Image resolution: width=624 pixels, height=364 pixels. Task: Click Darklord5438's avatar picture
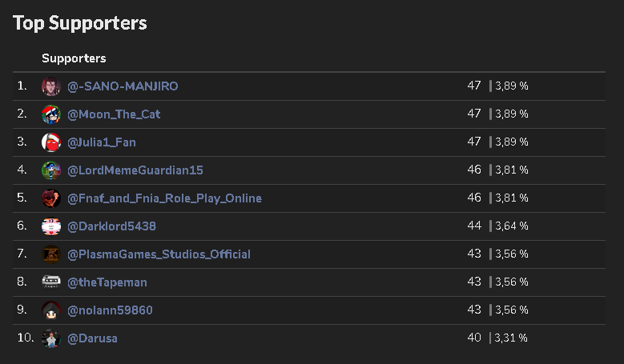51,226
